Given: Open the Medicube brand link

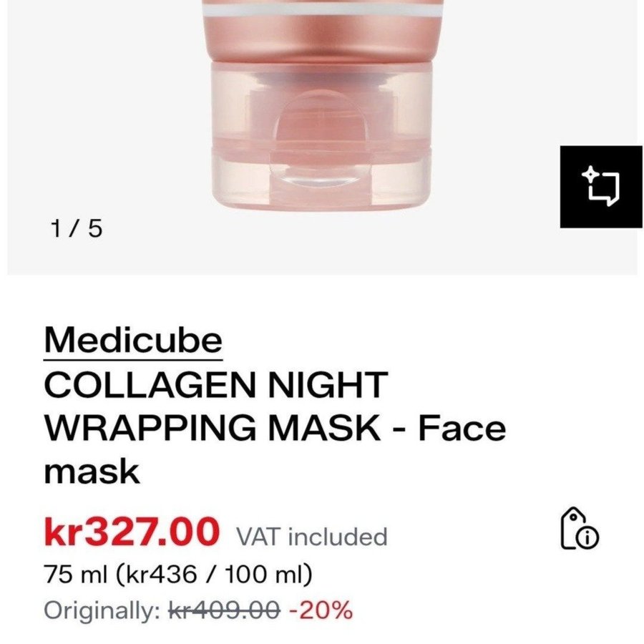Looking at the screenshot, I should click(133, 340).
